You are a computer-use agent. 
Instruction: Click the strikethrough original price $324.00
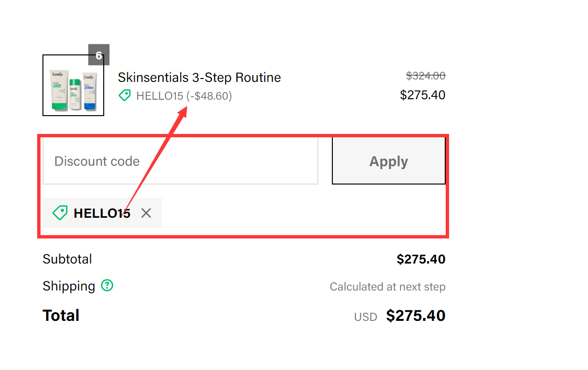pos(425,76)
